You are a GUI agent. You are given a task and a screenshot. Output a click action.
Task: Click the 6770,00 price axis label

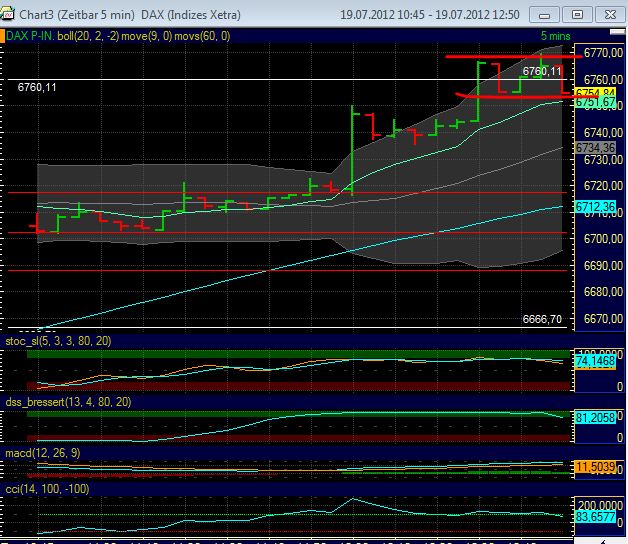tap(603, 53)
